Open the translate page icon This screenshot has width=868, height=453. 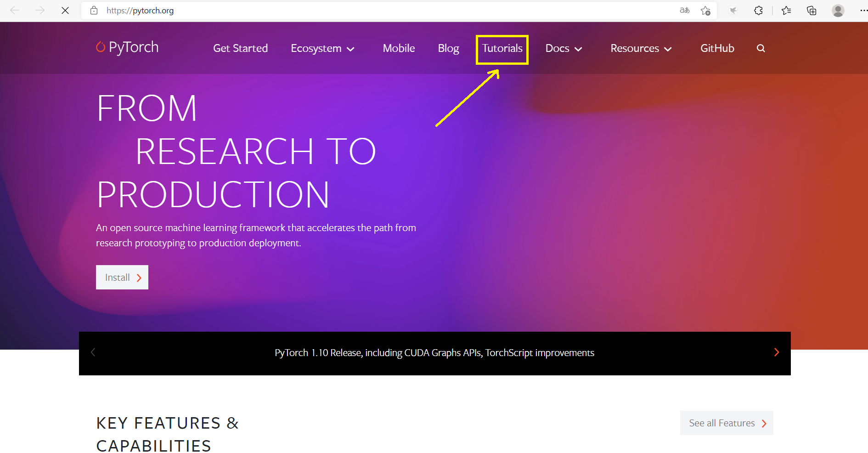pos(685,10)
